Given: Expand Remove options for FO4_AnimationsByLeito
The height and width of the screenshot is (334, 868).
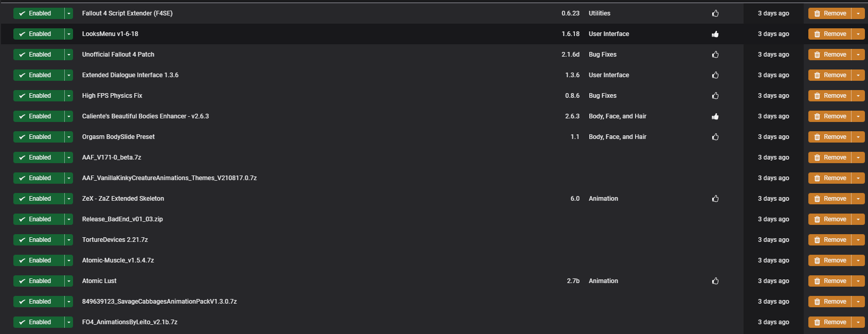Looking at the screenshot, I should pos(858,322).
